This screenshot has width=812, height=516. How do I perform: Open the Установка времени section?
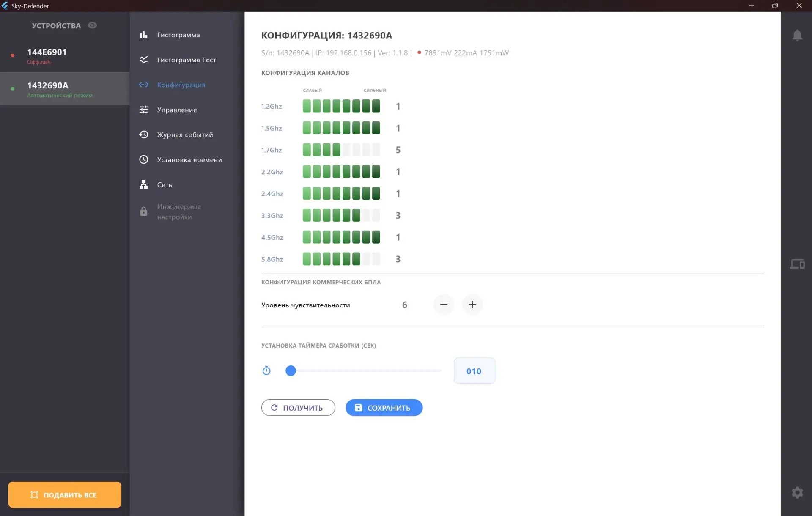pyautogui.click(x=187, y=159)
